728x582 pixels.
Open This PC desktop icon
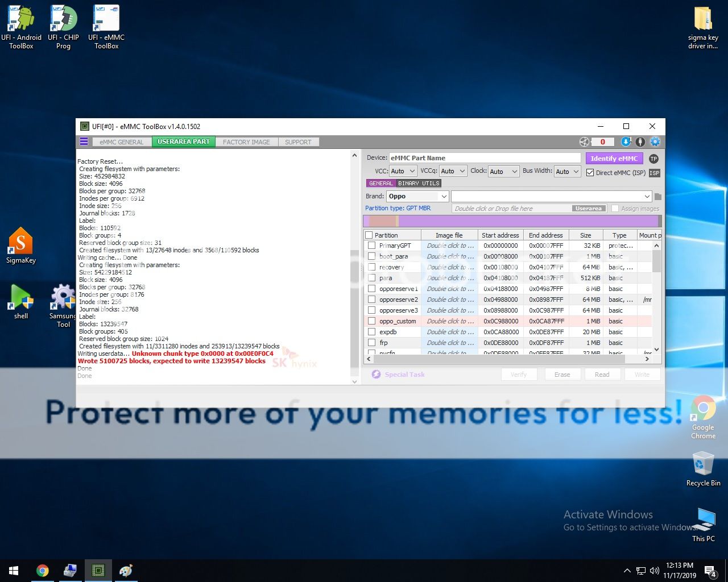click(704, 525)
